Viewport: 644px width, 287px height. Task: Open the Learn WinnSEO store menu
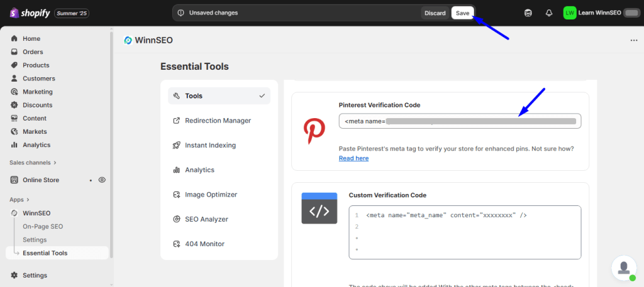point(602,13)
